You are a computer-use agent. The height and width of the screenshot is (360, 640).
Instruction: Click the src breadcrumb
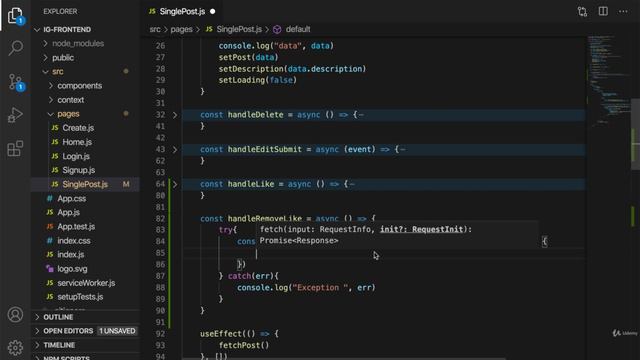pos(155,29)
